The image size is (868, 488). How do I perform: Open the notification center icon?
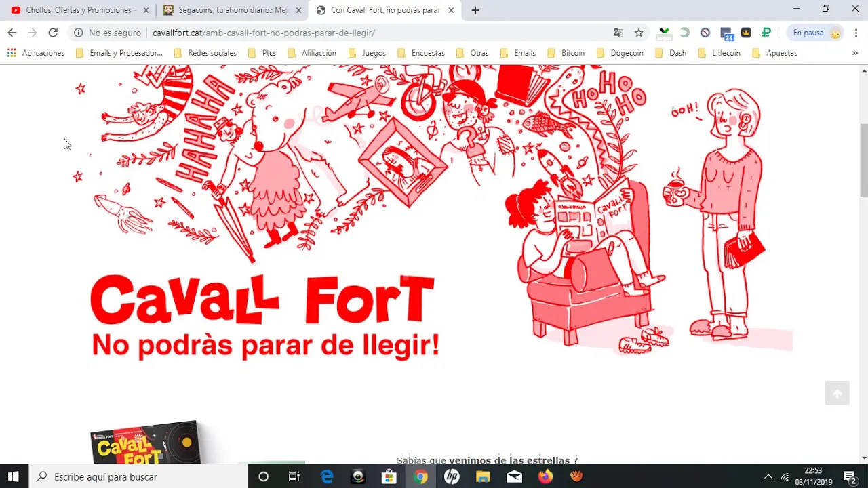tap(851, 476)
